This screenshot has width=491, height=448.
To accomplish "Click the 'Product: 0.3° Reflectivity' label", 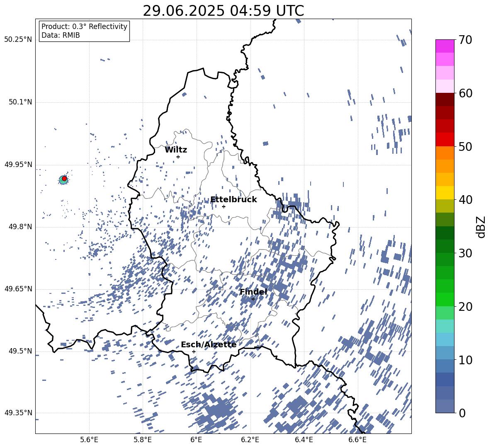I will (84, 27).
